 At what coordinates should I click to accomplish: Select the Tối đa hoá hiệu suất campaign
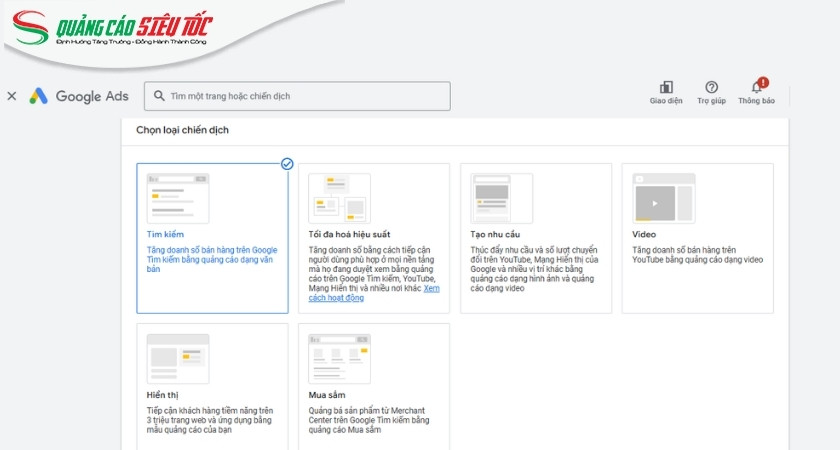point(349,234)
